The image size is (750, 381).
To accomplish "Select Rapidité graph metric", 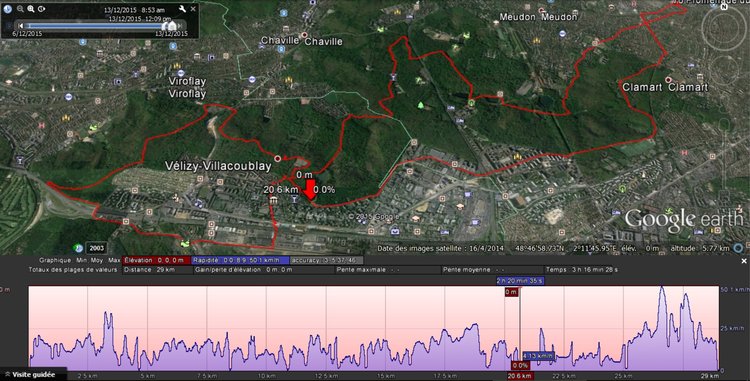I will tap(240, 261).
